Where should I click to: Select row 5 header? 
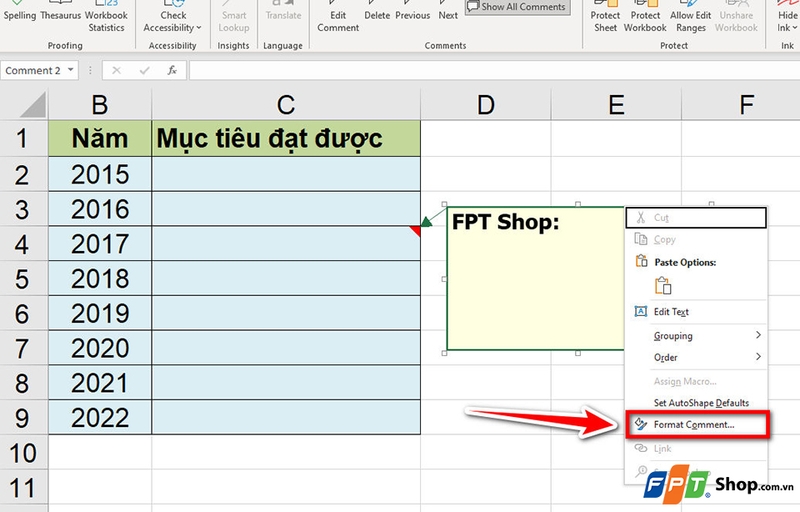22,279
